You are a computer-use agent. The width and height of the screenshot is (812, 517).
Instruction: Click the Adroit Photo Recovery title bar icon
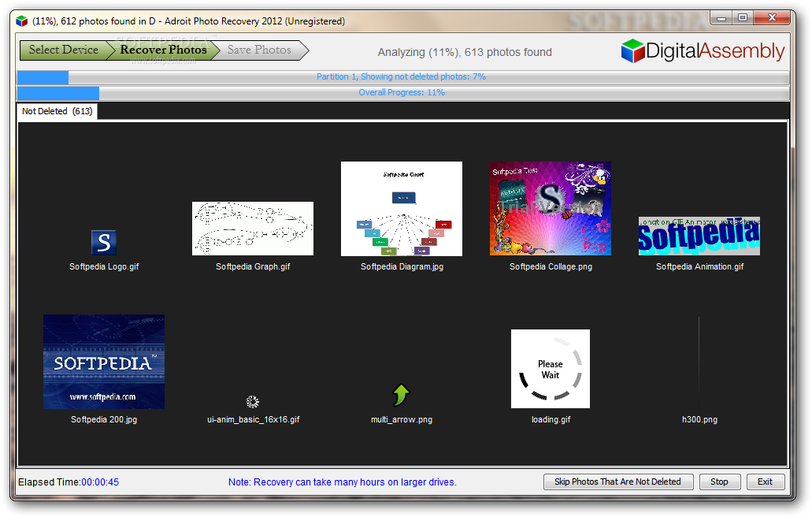click(22, 21)
